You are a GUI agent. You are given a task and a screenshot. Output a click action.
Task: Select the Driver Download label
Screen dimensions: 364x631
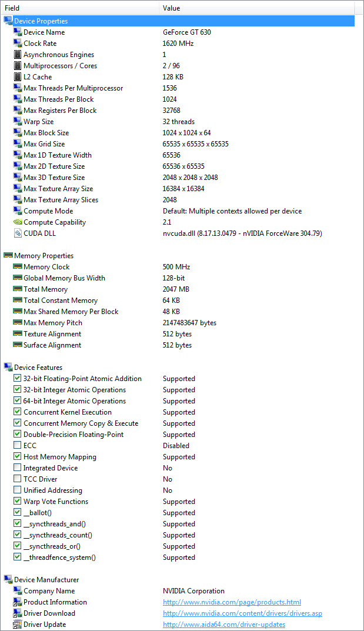pyautogui.click(x=49, y=613)
